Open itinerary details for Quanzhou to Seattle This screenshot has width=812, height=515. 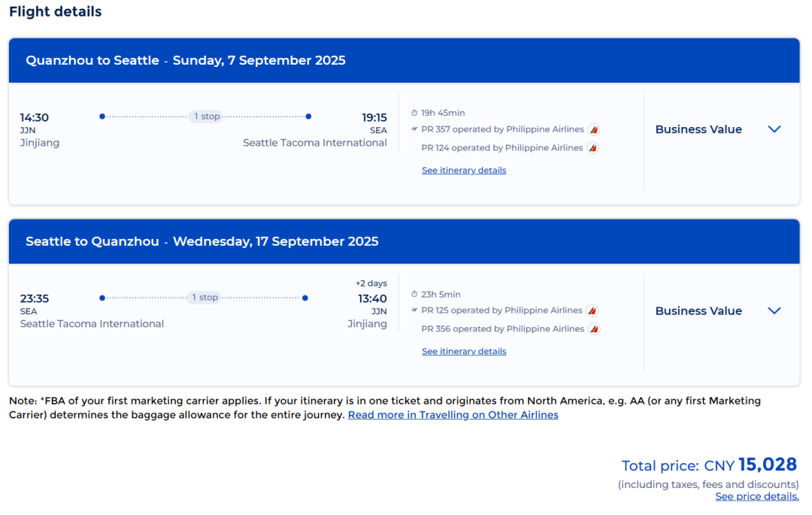(x=464, y=171)
